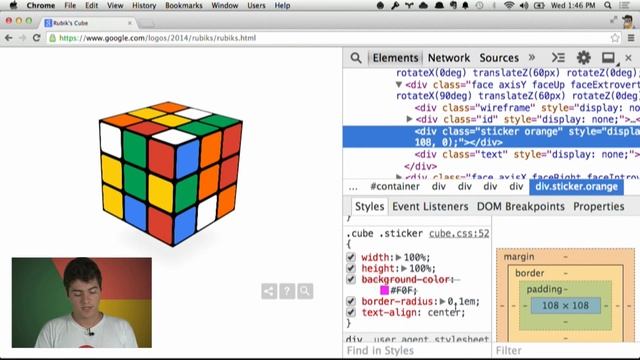
Task: Select the div class="text" row
Action: [491, 154]
